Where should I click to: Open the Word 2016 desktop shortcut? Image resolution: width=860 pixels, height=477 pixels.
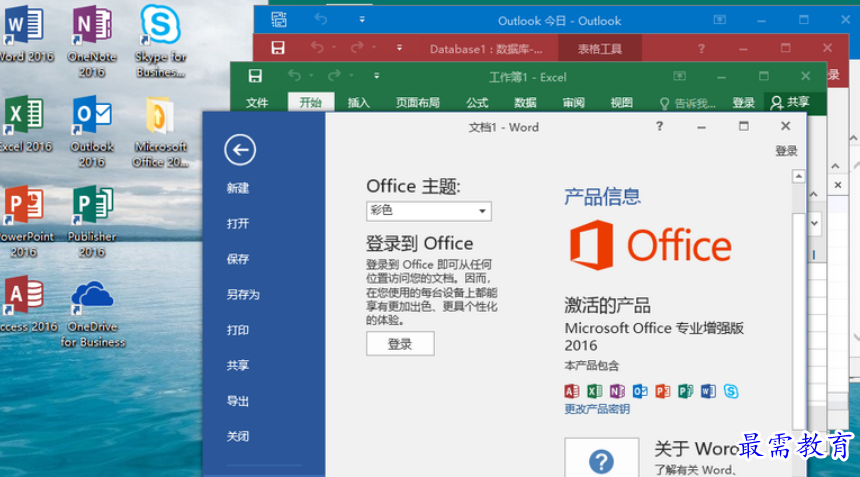(x=25, y=33)
